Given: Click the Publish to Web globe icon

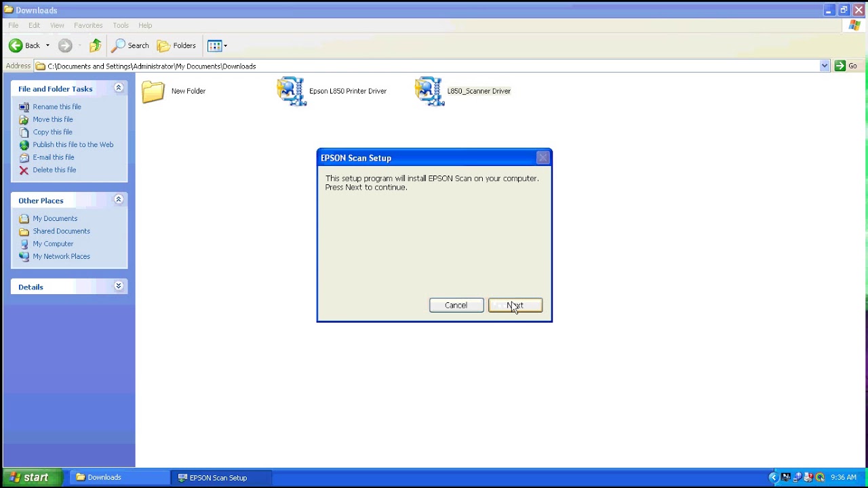Looking at the screenshot, I should (x=24, y=145).
